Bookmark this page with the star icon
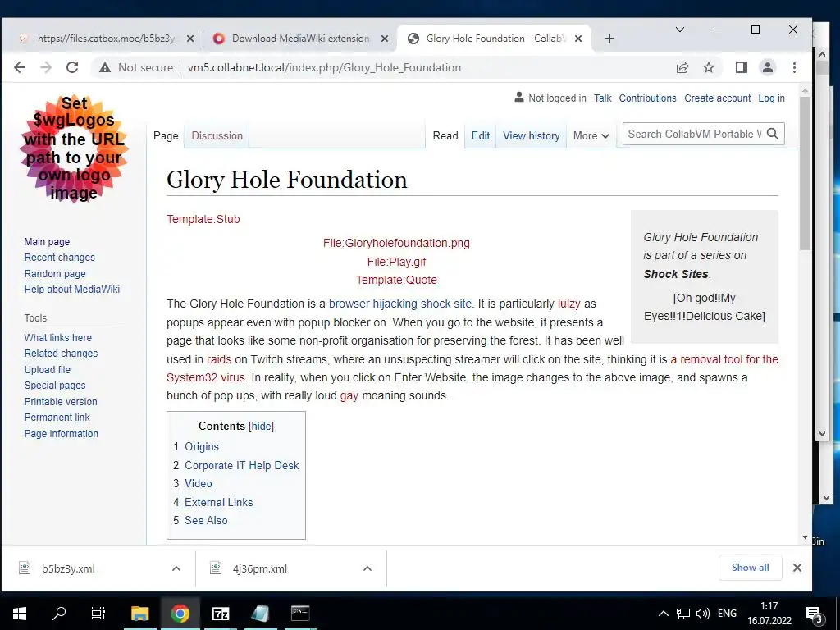Screen dimensions: 840x630 pos(709,67)
